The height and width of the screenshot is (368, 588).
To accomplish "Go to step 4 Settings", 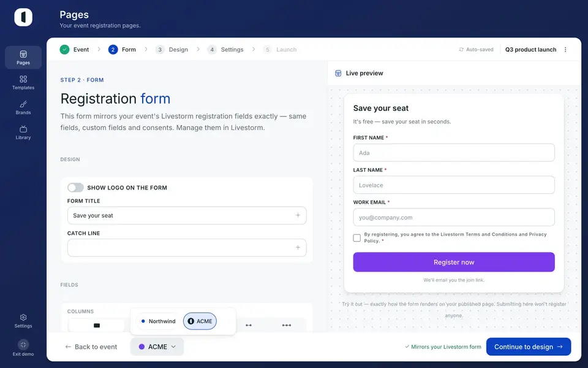I will [x=225, y=50].
